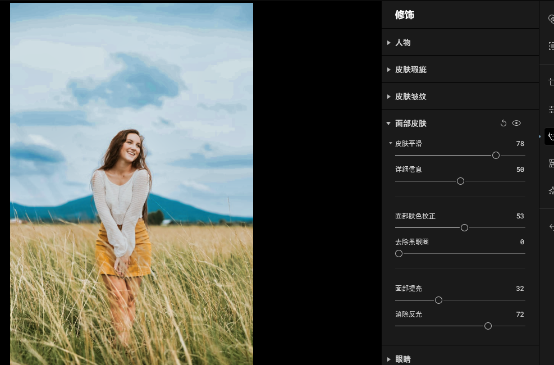Click the slider handle set to 32
This screenshot has height=365, width=554.
tap(438, 300)
